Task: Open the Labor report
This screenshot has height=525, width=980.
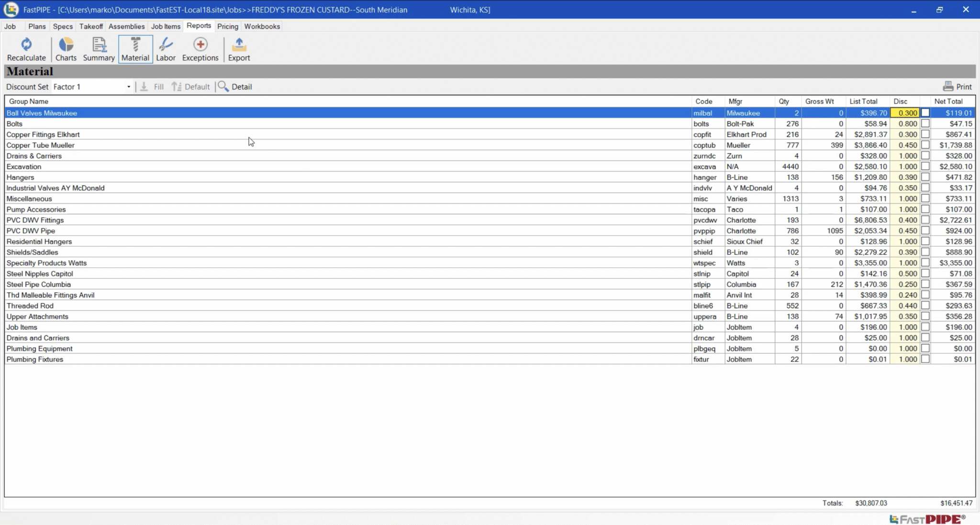Action: tap(166, 50)
